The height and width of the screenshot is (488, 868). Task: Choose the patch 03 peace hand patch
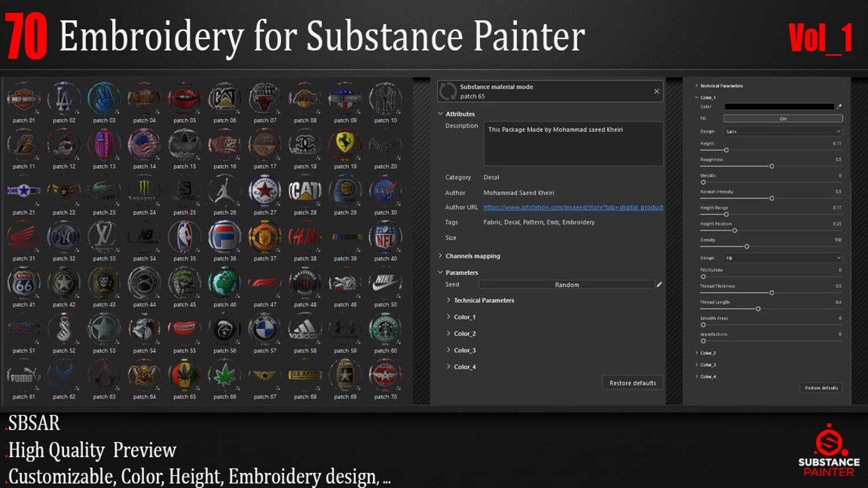104,99
